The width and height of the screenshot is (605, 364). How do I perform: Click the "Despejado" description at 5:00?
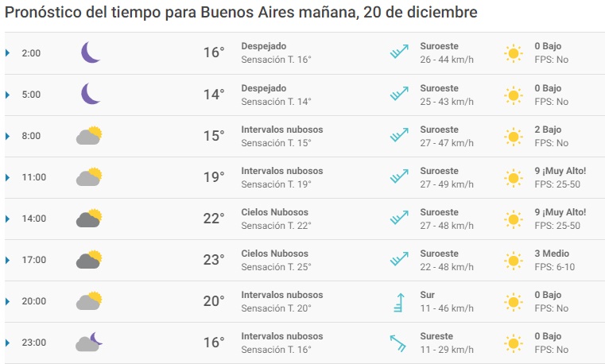click(263, 88)
